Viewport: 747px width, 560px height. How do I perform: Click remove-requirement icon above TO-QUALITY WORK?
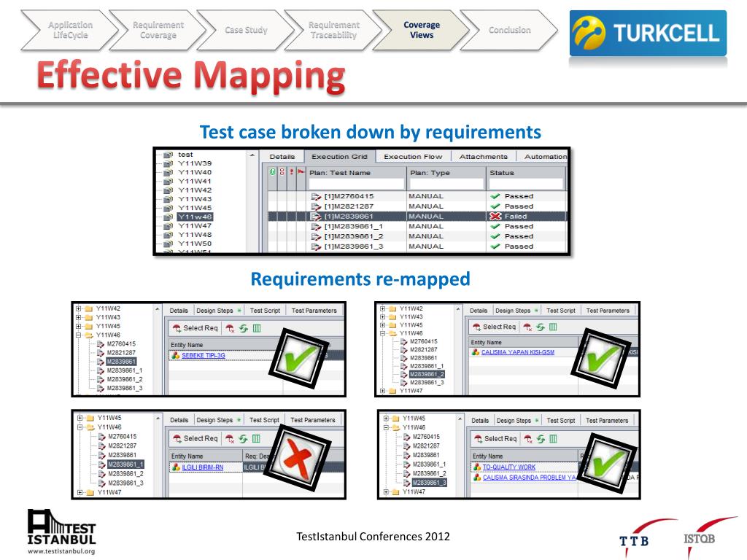[x=528, y=439]
